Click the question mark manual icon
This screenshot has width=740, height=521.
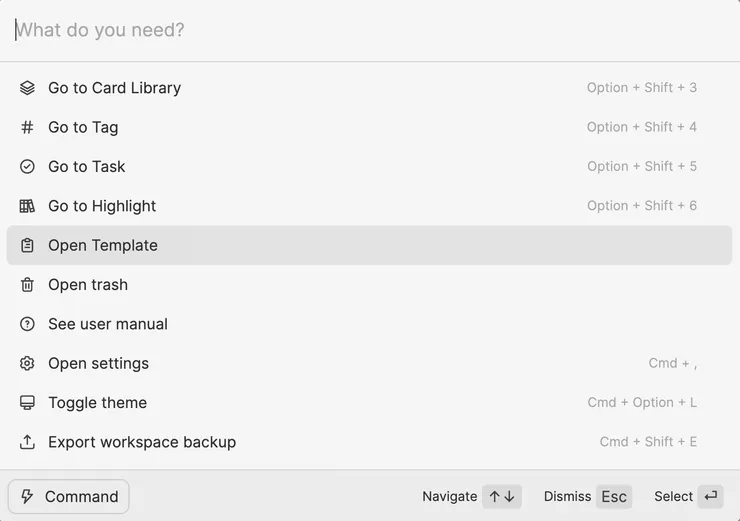[x=27, y=324]
